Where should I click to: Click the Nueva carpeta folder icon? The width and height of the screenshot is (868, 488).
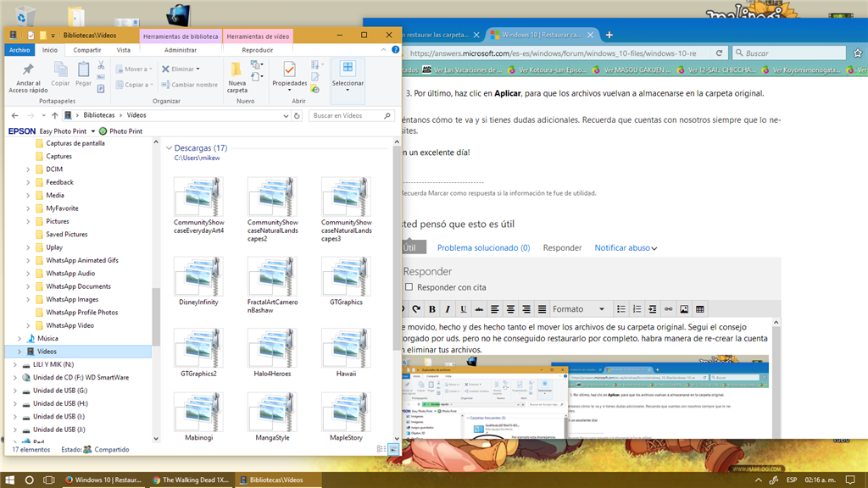[x=237, y=77]
